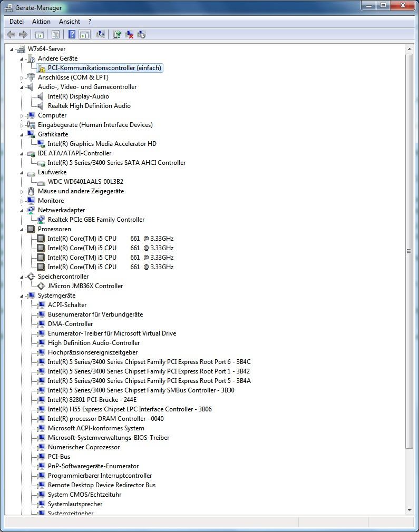Screen dimensions: 419x532
Task: Click the W7x64-Server computer icon
Action: pyautogui.click(x=21, y=49)
